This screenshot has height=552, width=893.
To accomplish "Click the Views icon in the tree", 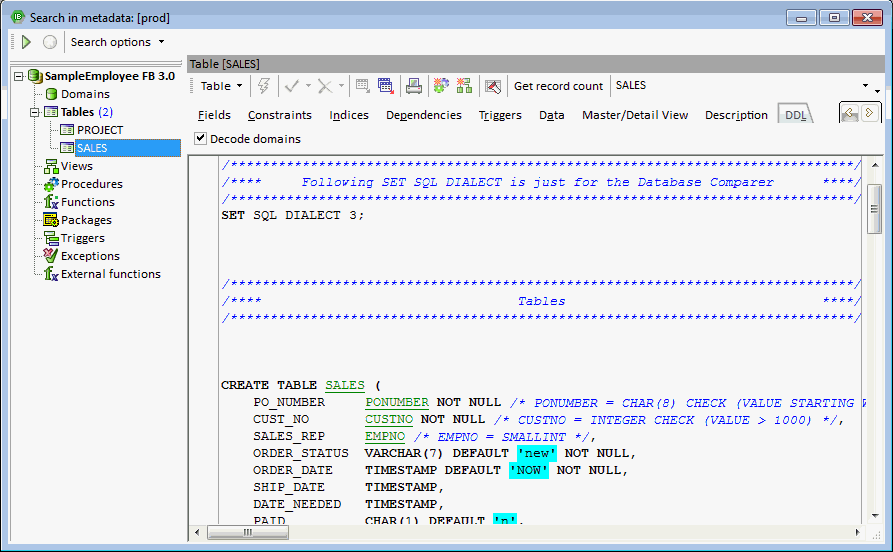I will [51, 166].
